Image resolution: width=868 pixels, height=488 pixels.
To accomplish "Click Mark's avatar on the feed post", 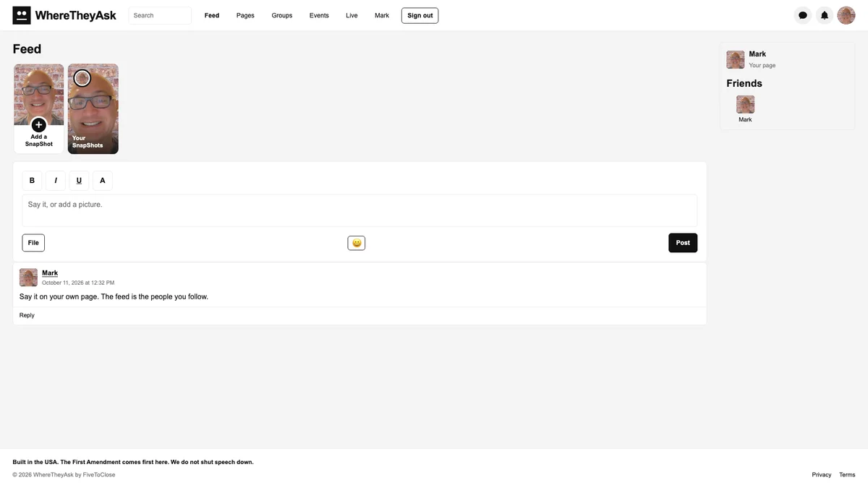I will coord(28,278).
